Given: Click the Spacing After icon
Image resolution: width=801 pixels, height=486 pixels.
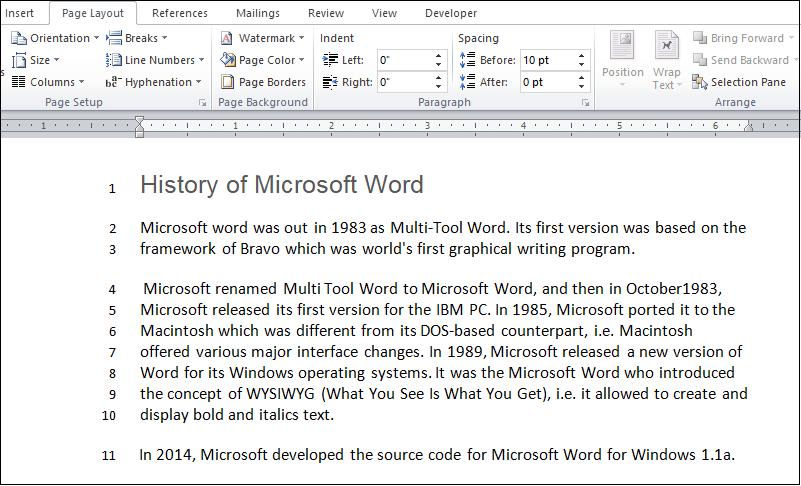Looking at the screenshot, I should 467,82.
